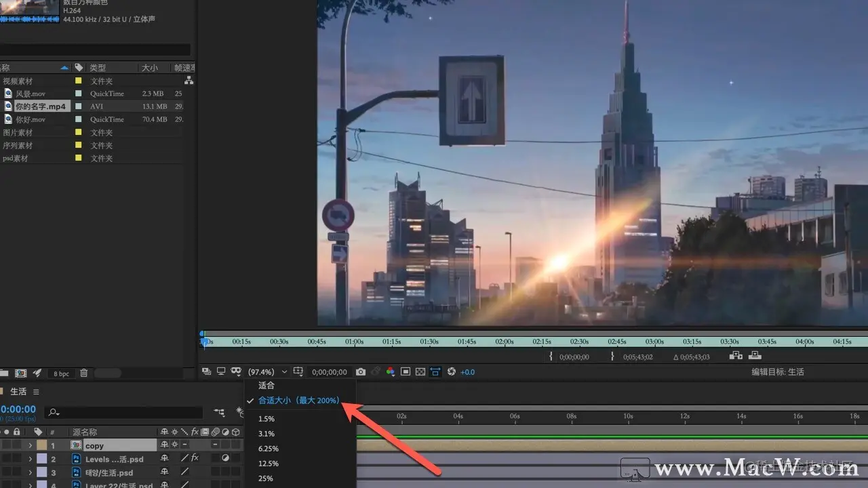Viewport: 868px width, 488px height.
Task: Choose 25% zoom level
Action: click(x=266, y=479)
